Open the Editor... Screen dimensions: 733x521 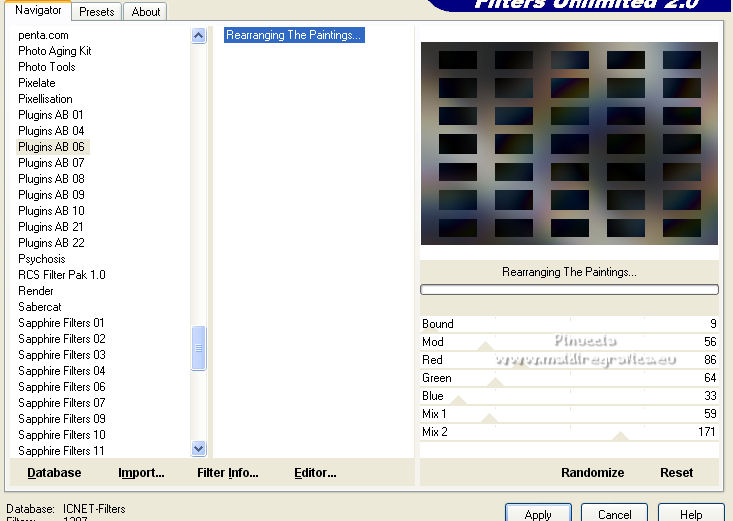tap(315, 473)
